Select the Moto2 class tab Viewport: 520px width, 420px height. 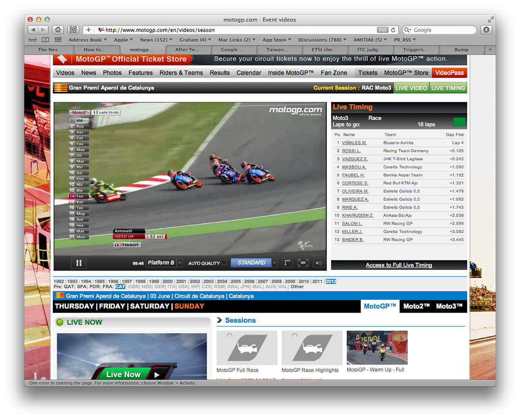(416, 306)
